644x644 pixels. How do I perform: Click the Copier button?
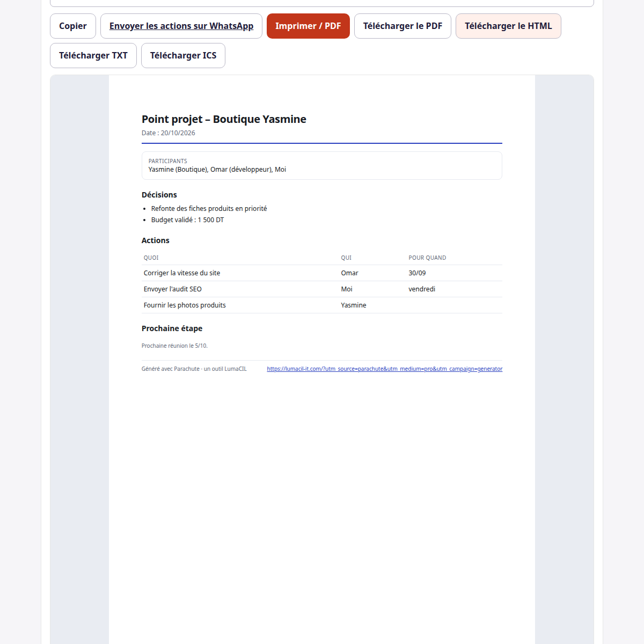[x=73, y=26]
